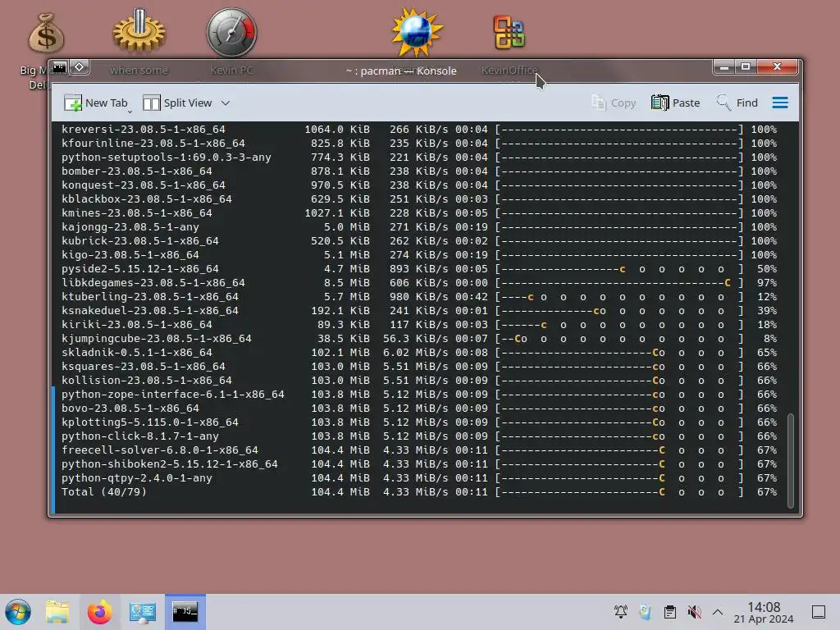Click the blue device tray icon
840x630 pixels.
[x=646, y=612]
